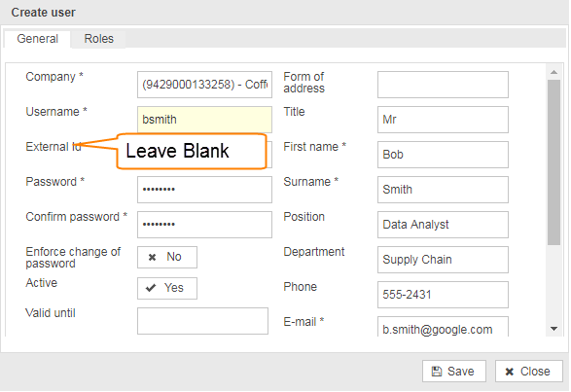Image resolution: width=571 pixels, height=392 pixels.
Task: Click the Form of address field
Action: (443, 85)
